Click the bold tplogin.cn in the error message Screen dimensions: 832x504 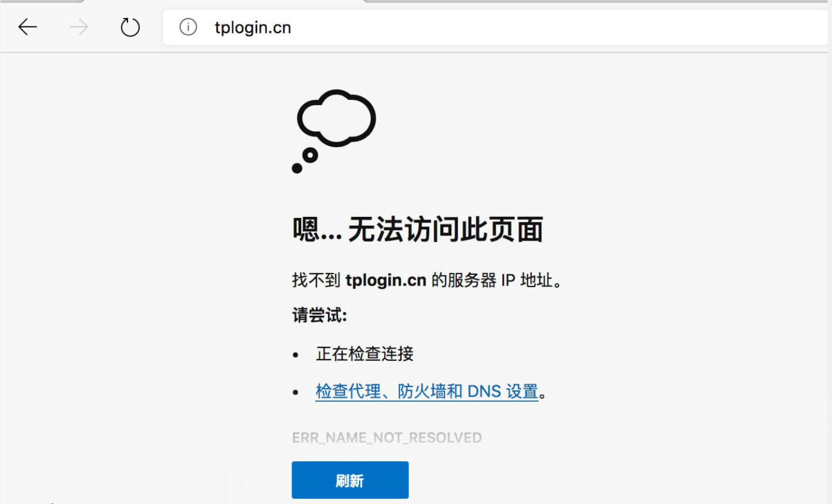[386, 280]
